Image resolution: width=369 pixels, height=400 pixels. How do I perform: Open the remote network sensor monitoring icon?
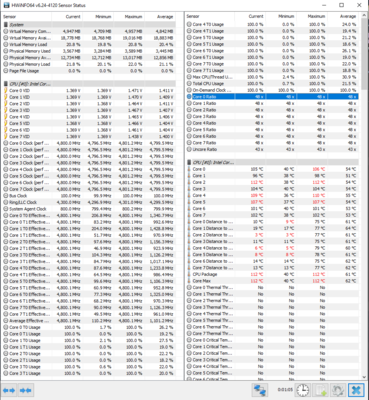pos(260,390)
